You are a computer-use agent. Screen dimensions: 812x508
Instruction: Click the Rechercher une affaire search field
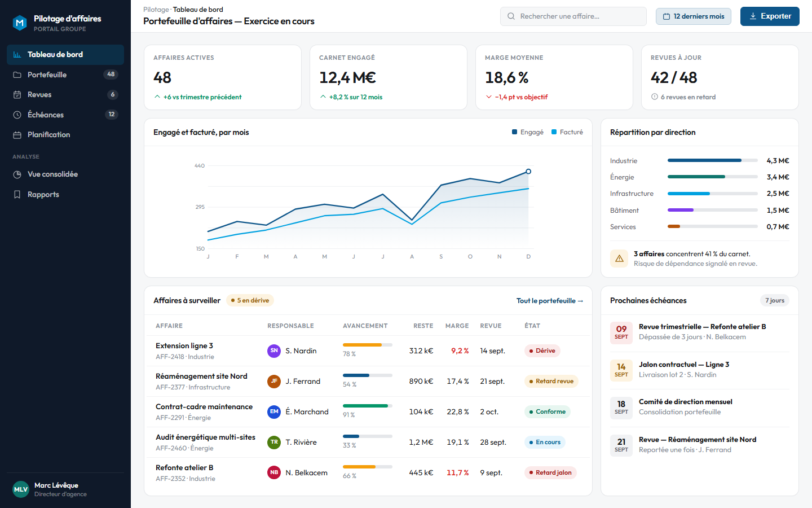[x=573, y=16]
